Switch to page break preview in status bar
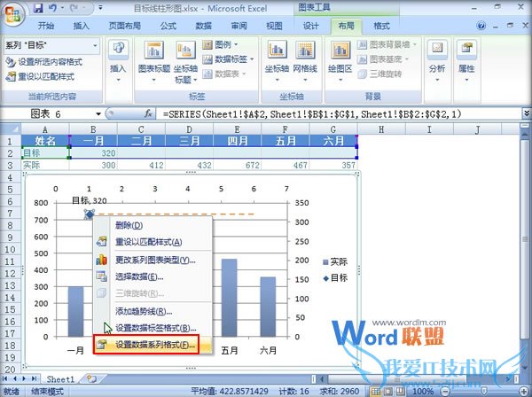532x397 pixels. click(x=400, y=392)
